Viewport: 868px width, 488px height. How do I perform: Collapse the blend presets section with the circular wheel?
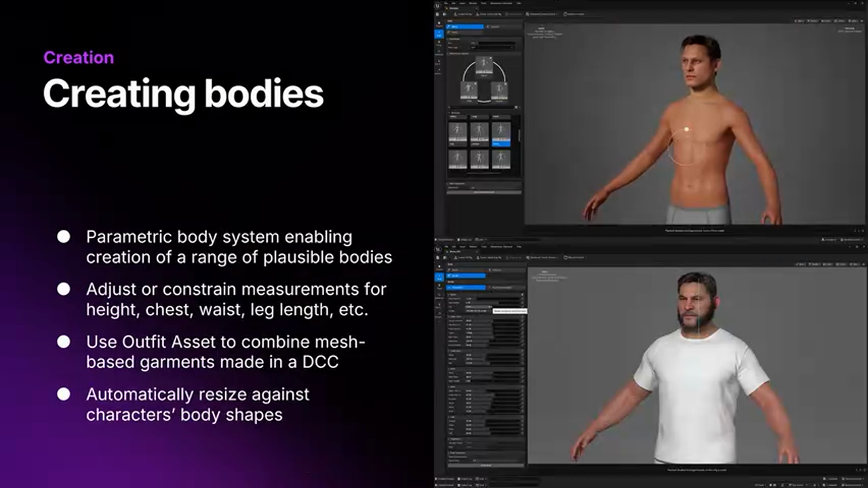(x=449, y=54)
